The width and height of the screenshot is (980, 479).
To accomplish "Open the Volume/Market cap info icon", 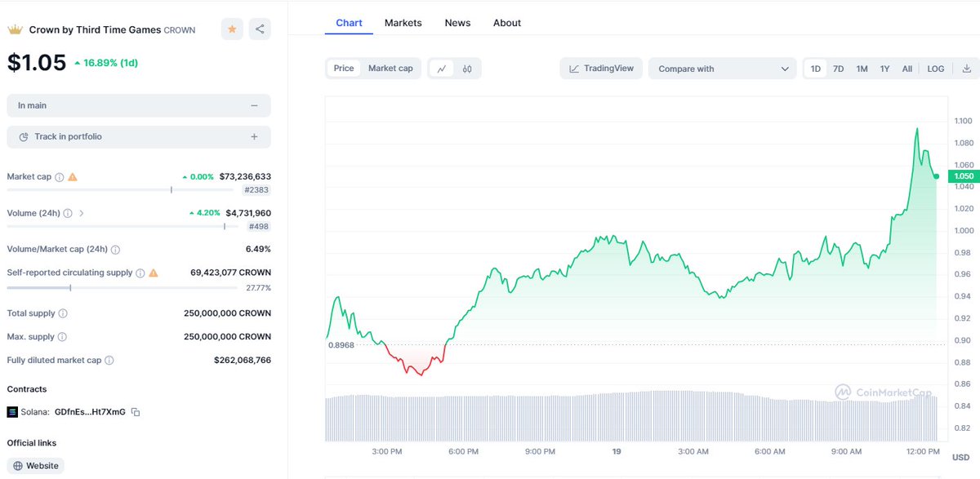I will tap(115, 250).
